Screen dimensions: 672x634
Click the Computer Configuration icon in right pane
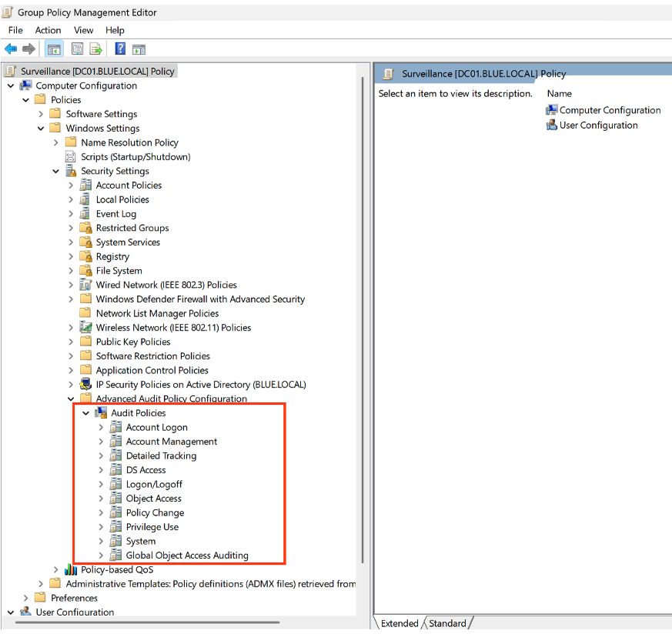pos(552,110)
